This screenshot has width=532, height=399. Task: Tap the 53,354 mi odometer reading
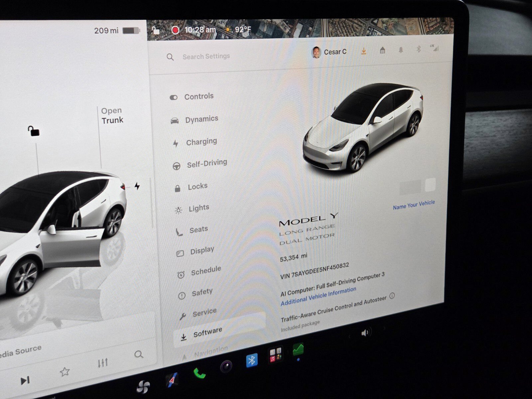pos(294,257)
